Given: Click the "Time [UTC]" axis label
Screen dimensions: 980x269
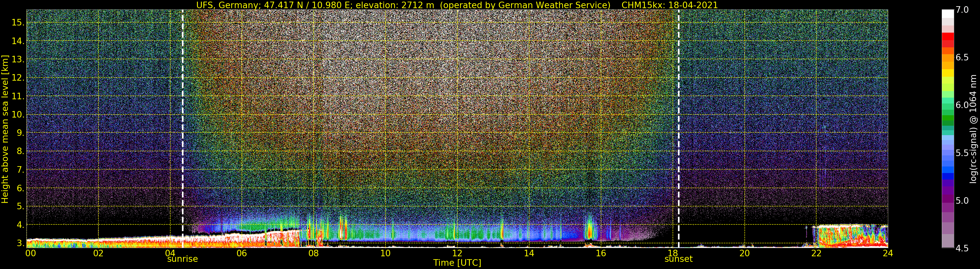Looking at the screenshot, I should point(457,263).
